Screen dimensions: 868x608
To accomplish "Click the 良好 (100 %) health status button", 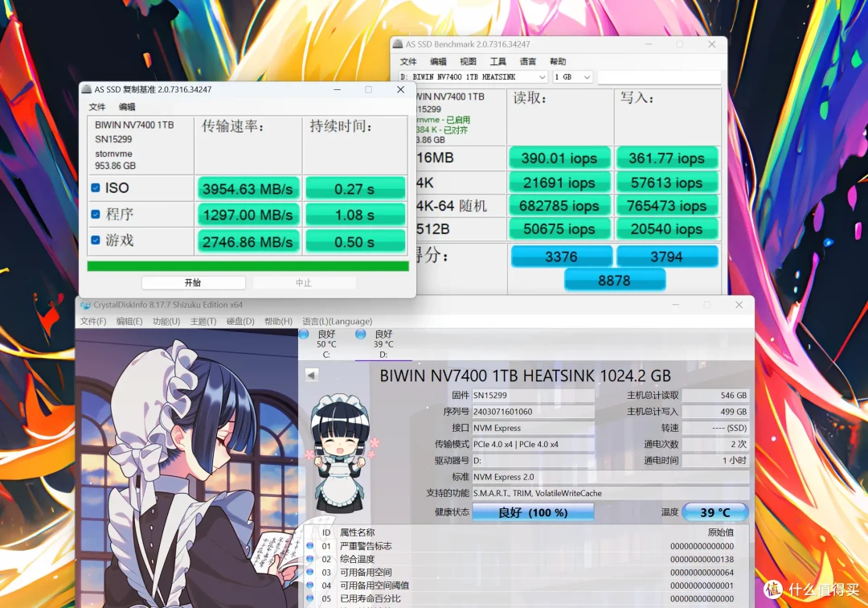I will click(533, 512).
